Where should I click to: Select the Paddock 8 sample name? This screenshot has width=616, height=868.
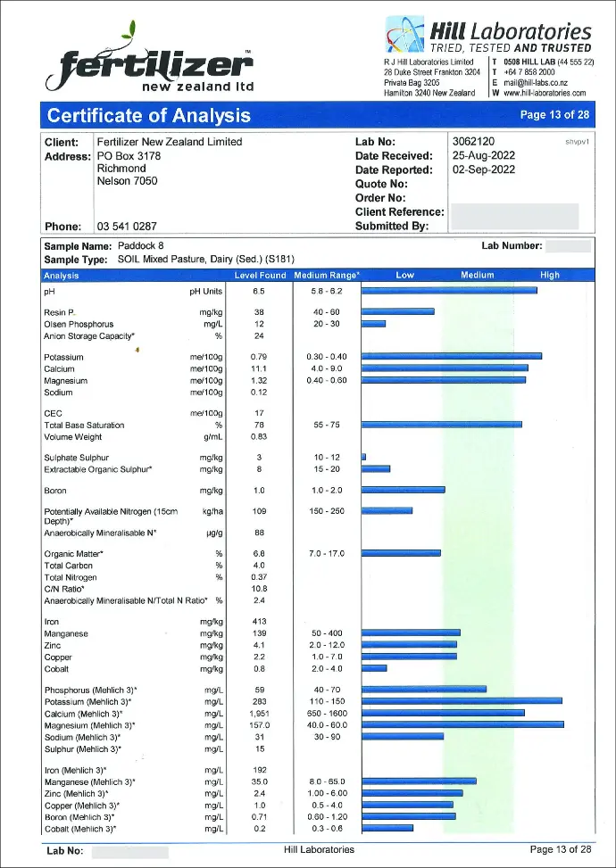140,245
